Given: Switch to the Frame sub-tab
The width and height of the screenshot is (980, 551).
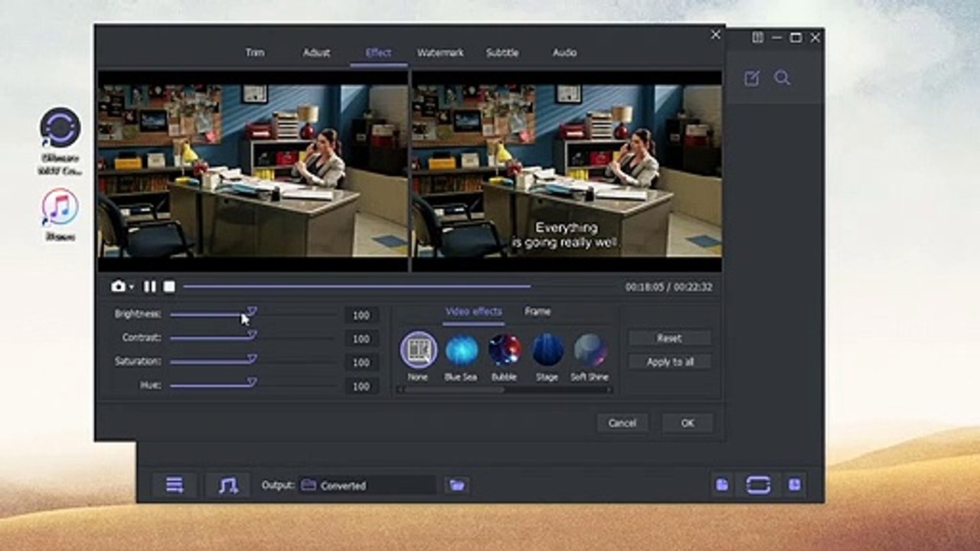Looking at the screenshot, I should (x=537, y=311).
